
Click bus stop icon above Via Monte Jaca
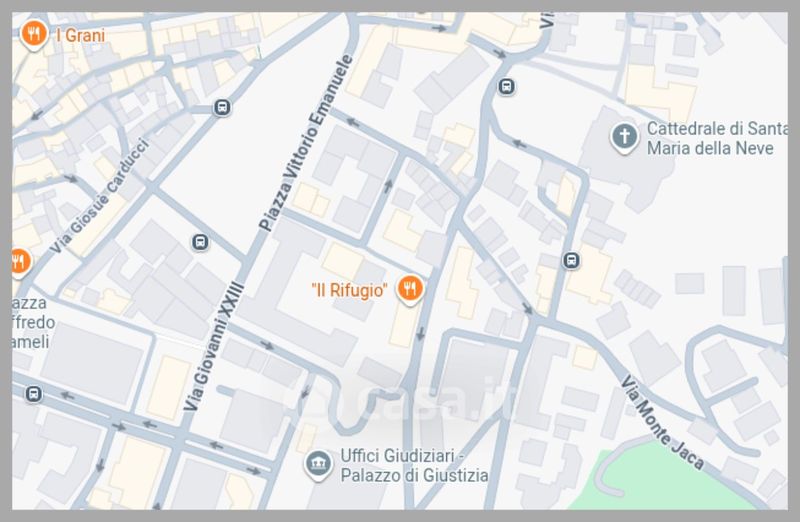tap(571, 260)
